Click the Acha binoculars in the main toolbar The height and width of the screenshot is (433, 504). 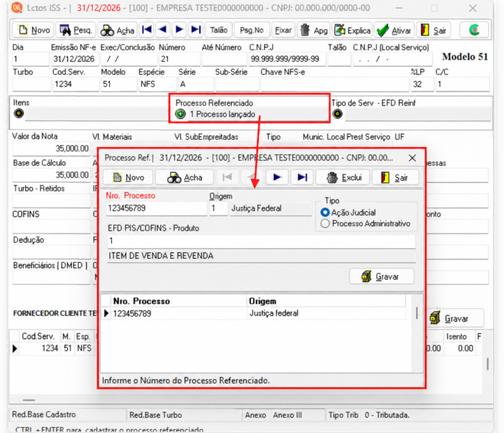117,30
